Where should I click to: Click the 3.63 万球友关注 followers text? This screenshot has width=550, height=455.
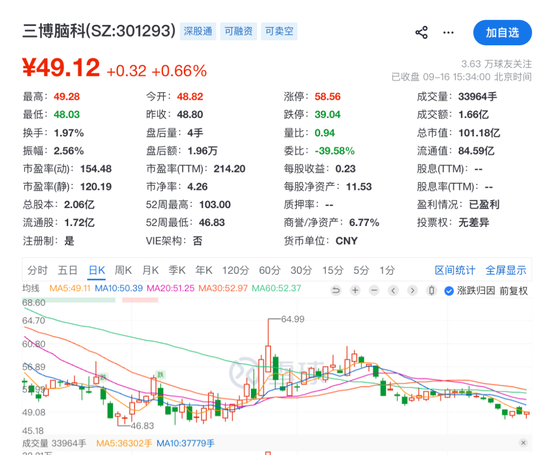(x=496, y=64)
